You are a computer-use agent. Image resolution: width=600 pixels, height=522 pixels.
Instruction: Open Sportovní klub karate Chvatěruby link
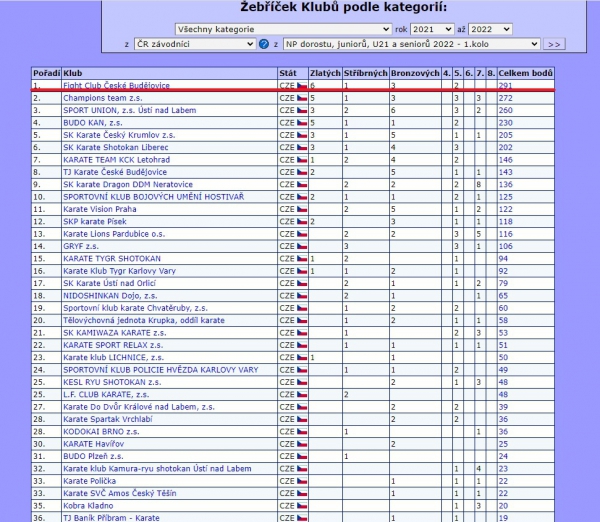135,308
